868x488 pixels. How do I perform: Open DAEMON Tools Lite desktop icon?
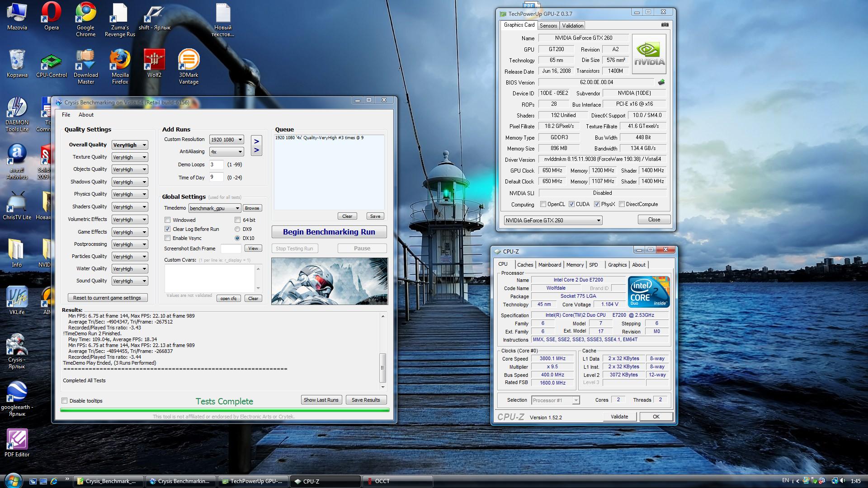pos(17,114)
